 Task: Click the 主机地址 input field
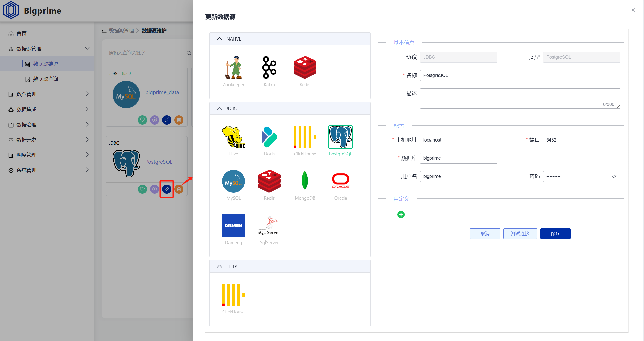pyautogui.click(x=459, y=140)
